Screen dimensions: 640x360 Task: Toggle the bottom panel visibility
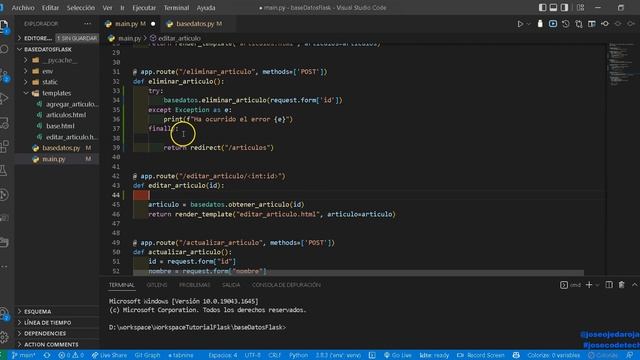point(553,7)
